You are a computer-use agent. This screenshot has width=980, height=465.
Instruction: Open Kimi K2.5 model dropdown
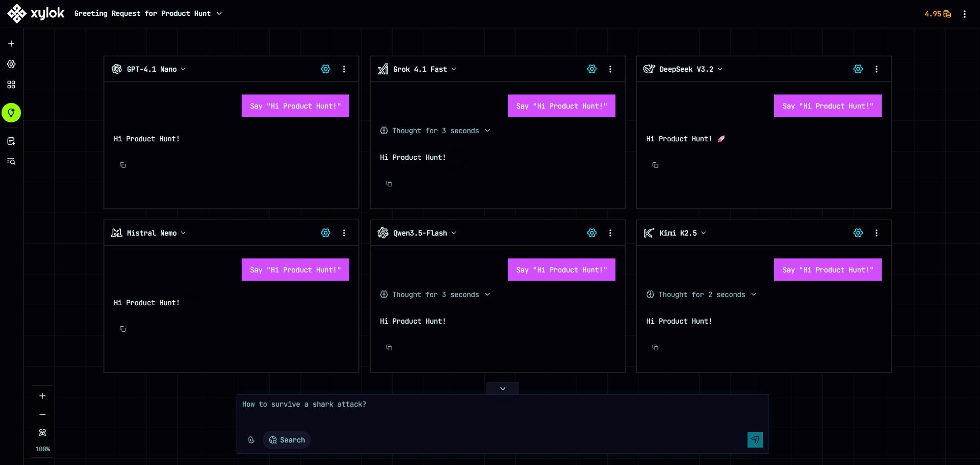point(683,233)
